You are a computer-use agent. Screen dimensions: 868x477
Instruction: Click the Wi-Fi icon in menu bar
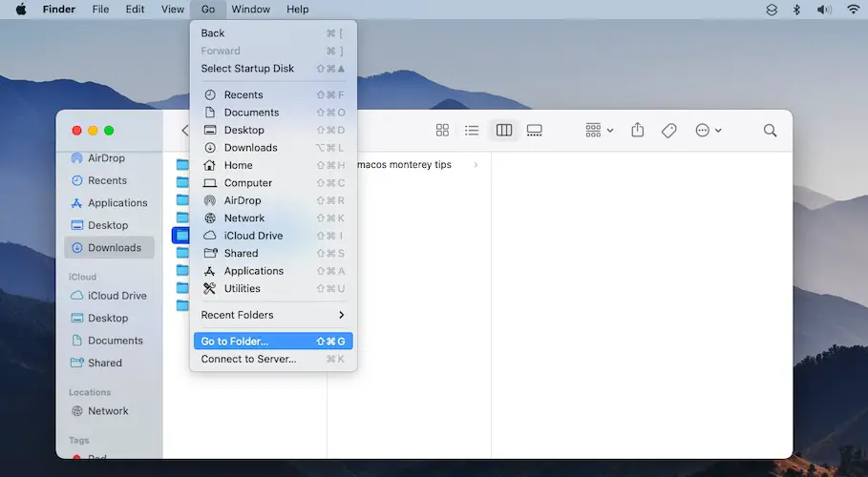click(x=852, y=10)
